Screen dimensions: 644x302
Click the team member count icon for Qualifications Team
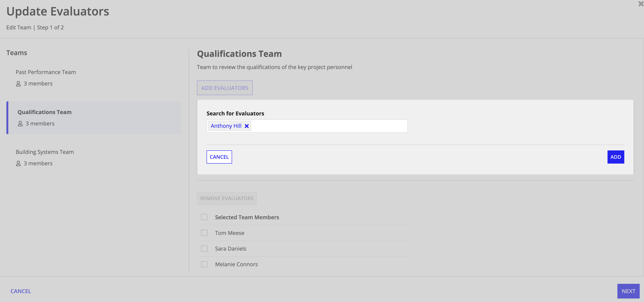pos(20,123)
